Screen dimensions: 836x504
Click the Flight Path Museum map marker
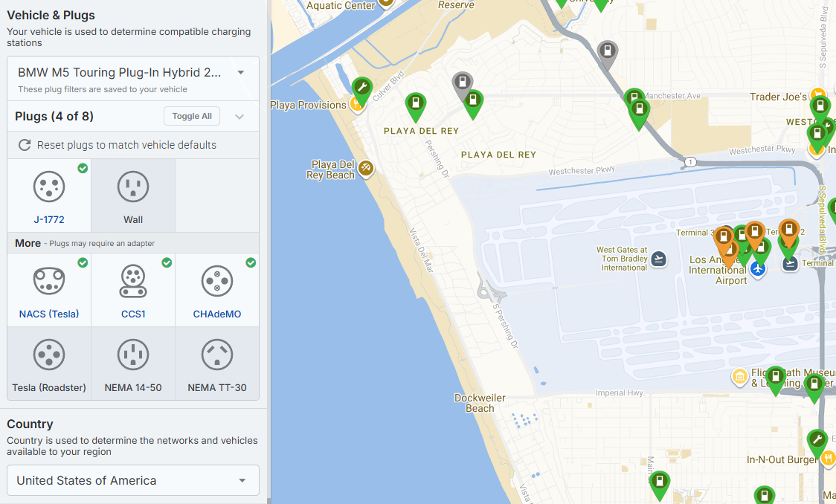pyautogui.click(x=739, y=378)
